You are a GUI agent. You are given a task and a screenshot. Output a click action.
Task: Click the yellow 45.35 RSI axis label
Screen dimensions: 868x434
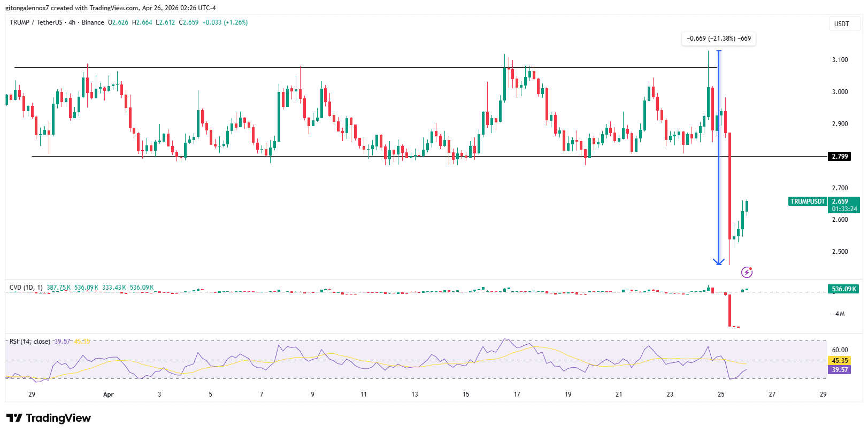click(x=839, y=361)
